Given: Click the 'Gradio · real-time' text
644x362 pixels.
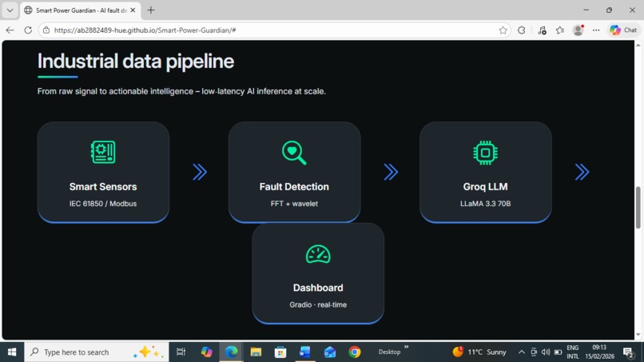Looking at the screenshot, I should pyautogui.click(x=318, y=304).
